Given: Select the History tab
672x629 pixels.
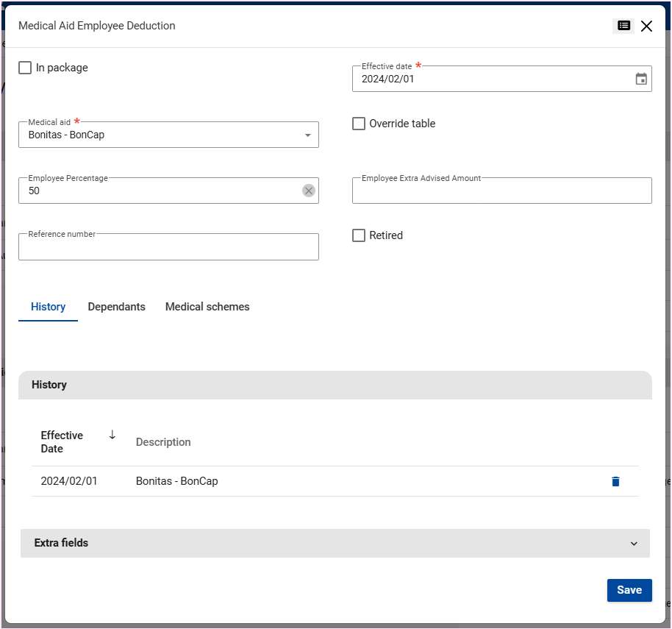Looking at the screenshot, I should coord(48,308).
